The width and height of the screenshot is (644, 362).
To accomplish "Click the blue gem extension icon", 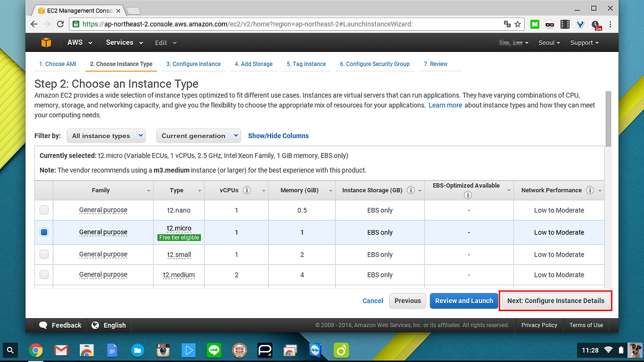I will tap(580, 24).
